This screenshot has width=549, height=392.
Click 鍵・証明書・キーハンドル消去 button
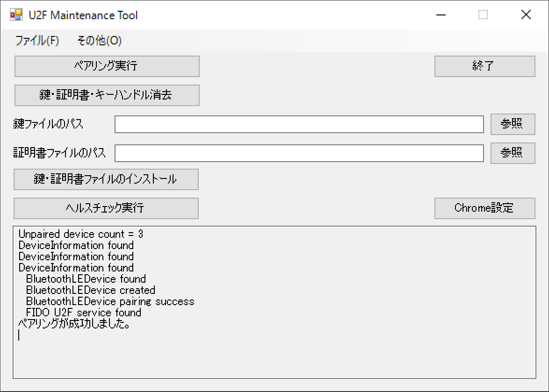pos(107,95)
